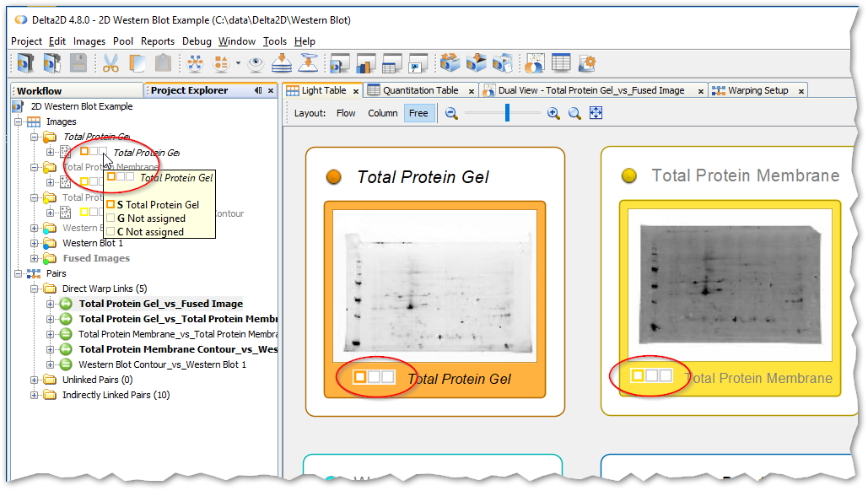Toggle the C Not assigned channel checkbox

coord(111,229)
